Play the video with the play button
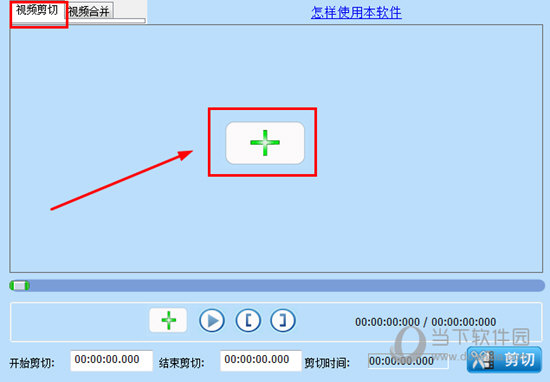Image resolution: width=550 pixels, height=382 pixels. click(x=212, y=320)
